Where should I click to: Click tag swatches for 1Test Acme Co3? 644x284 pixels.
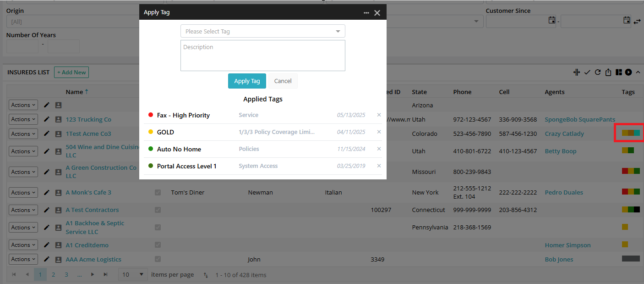tap(631, 133)
